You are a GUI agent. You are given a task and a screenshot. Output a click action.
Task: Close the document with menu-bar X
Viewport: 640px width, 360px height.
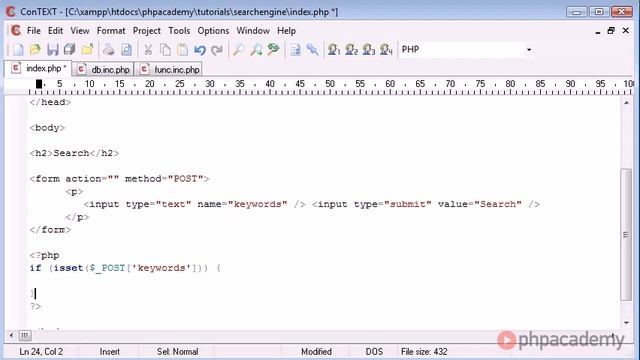pyautogui.click(x=625, y=31)
